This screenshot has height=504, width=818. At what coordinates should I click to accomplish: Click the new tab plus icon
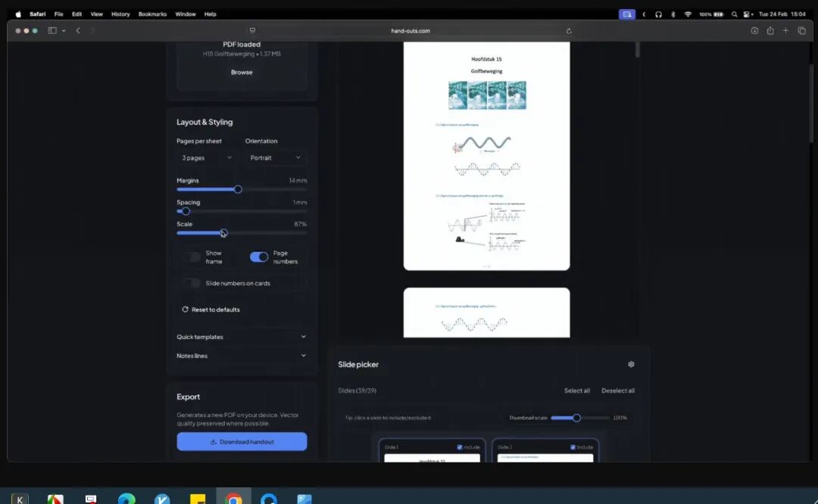point(785,31)
